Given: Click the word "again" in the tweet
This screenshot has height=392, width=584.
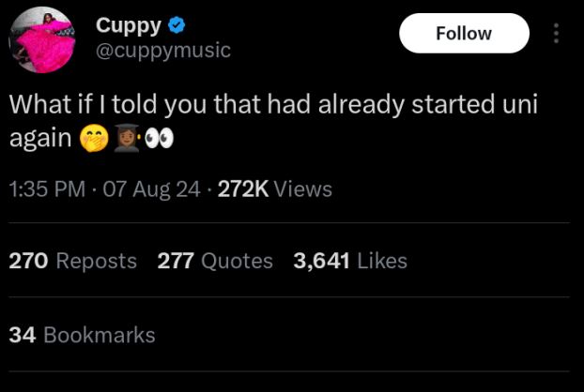Looking at the screenshot, I should [40, 139].
